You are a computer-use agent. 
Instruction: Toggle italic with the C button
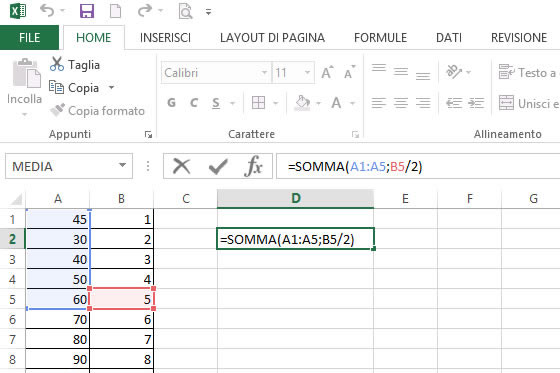(194, 103)
